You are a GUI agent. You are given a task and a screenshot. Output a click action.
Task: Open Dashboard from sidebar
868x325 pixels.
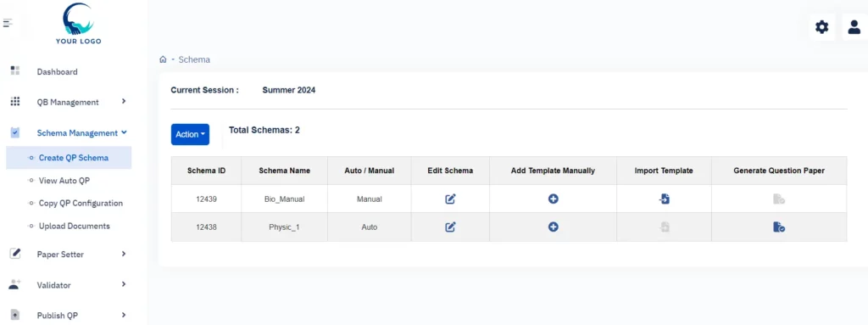57,71
